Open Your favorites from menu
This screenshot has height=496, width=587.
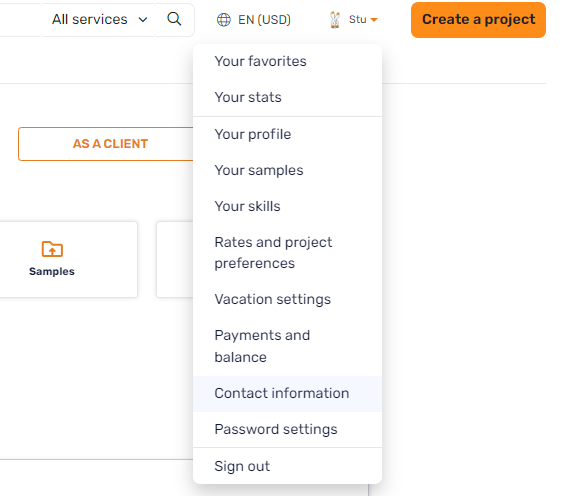pos(288,61)
